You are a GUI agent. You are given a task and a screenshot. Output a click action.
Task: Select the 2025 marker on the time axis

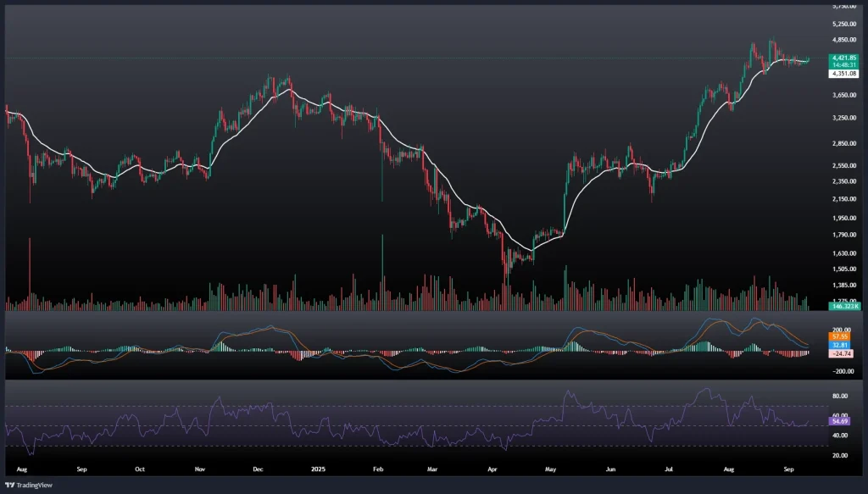point(317,468)
